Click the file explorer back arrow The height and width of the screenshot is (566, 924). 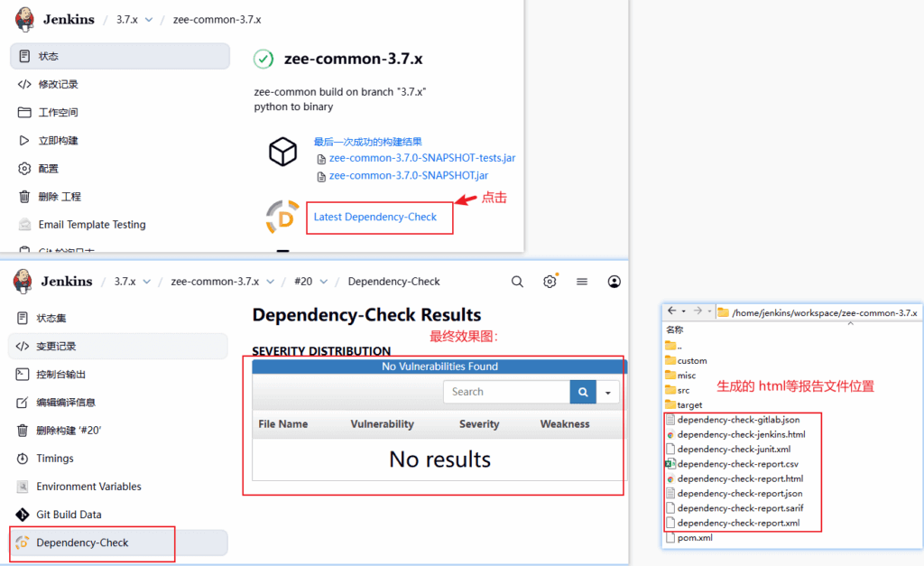(672, 312)
